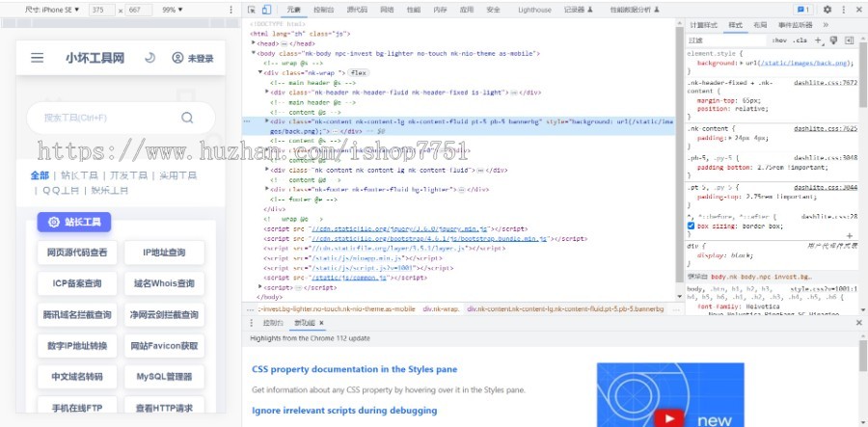Open the issues counter badge showing 1
This screenshot has height=427, width=868.
[x=802, y=10]
